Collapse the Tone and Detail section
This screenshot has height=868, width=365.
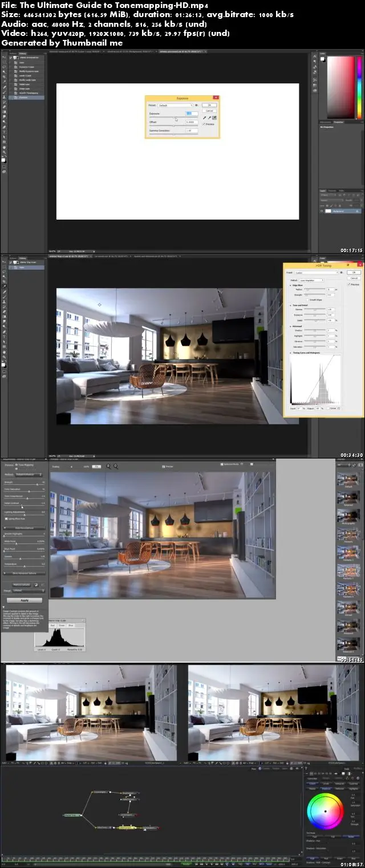coord(291,305)
